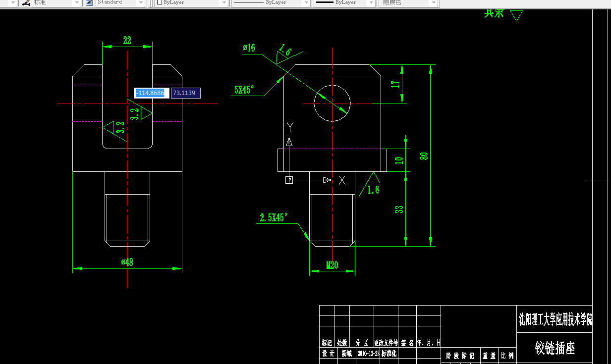Image resolution: width=611 pixels, height=364 pixels.
Task: Select the 更改文件号 header cell
Action: click(386, 343)
